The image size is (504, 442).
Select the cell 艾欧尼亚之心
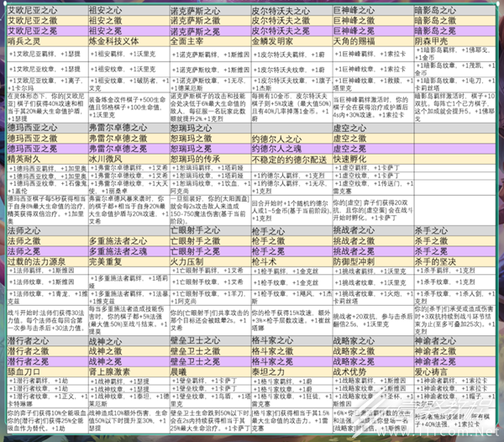(x=48, y=11)
